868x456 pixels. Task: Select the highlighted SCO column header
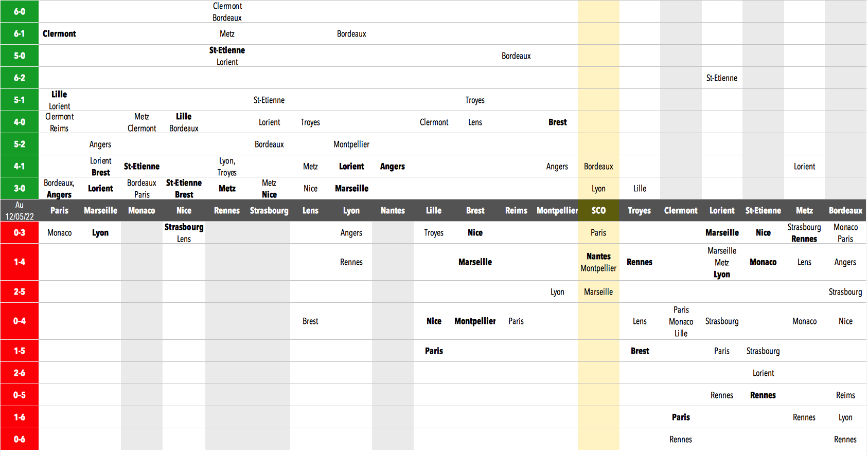coord(598,211)
